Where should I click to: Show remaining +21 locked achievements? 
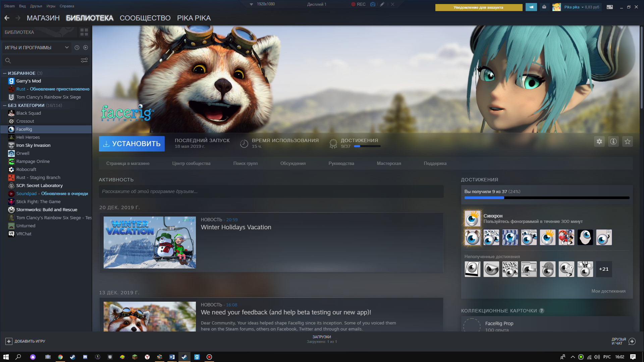coord(604,269)
